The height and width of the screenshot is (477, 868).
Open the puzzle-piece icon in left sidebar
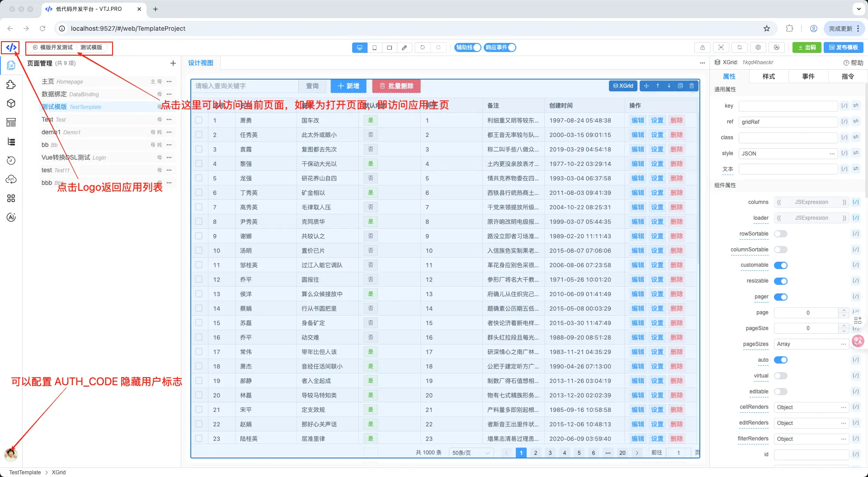click(11, 85)
